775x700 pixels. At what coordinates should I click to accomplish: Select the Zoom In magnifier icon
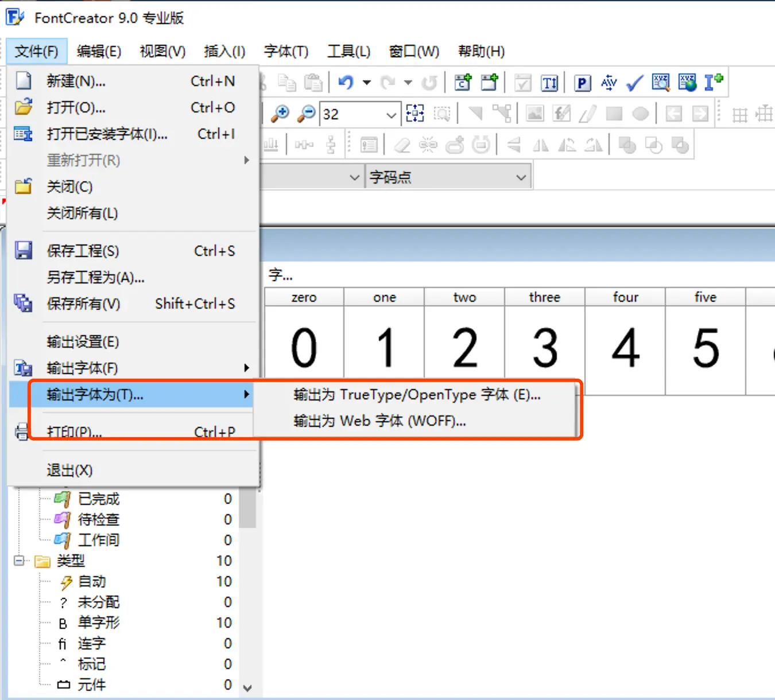point(280,114)
